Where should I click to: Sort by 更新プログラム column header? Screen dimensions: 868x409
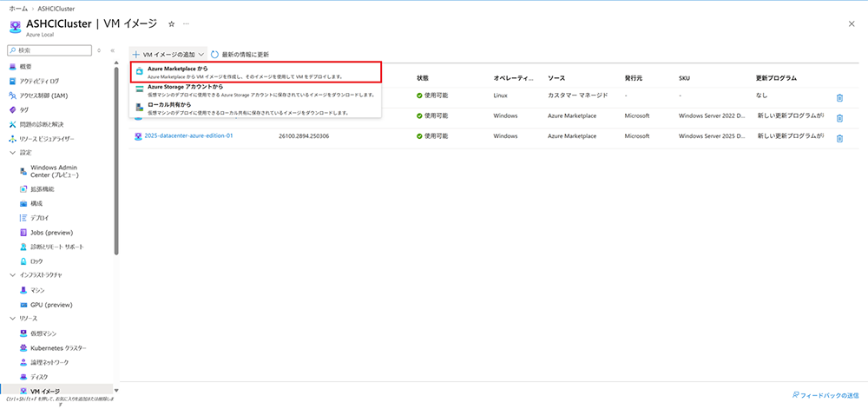[x=776, y=78]
